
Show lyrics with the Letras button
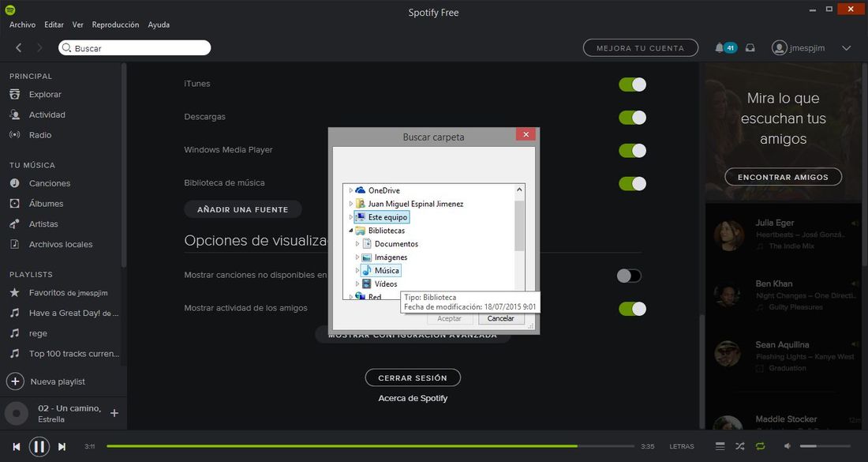[x=682, y=446]
